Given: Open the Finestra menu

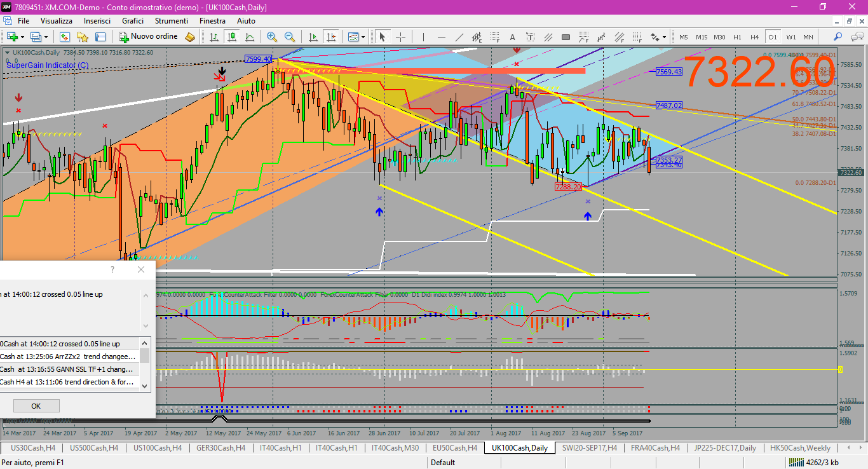Looking at the screenshot, I should point(212,20).
